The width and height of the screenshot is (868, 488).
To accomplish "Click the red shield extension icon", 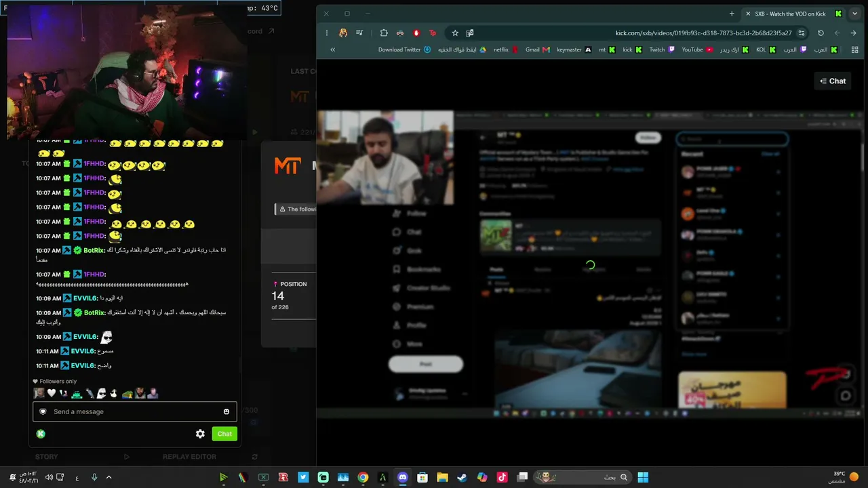I will coord(416,33).
